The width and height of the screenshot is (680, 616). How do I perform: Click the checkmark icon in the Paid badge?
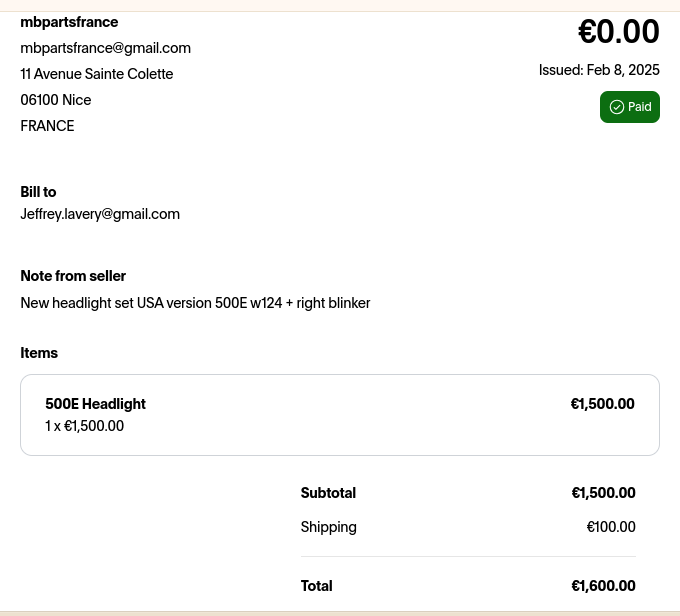click(x=617, y=107)
